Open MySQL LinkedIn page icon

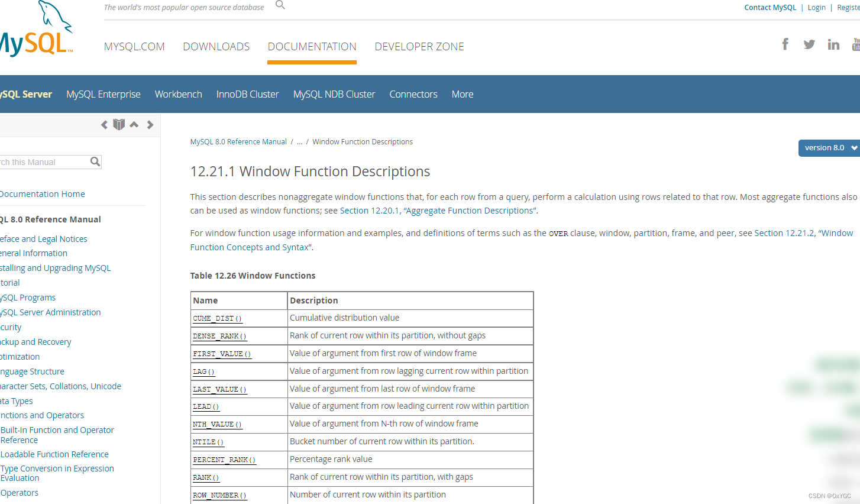833,44
